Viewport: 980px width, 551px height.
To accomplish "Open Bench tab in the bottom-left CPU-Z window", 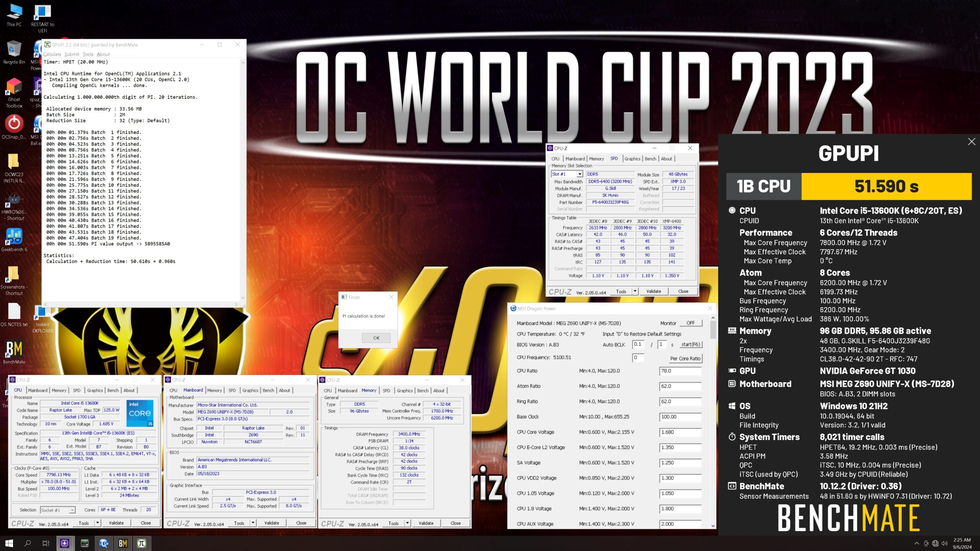I will [x=113, y=391].
